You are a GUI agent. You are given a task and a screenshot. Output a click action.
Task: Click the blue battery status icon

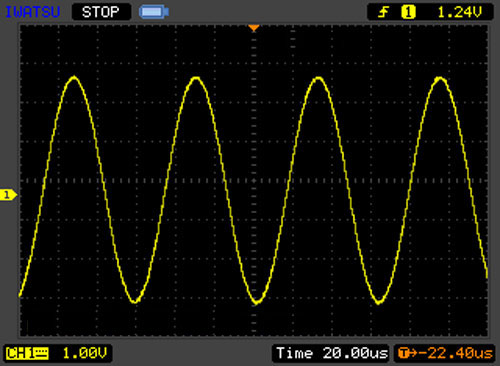tap(154, 12)
